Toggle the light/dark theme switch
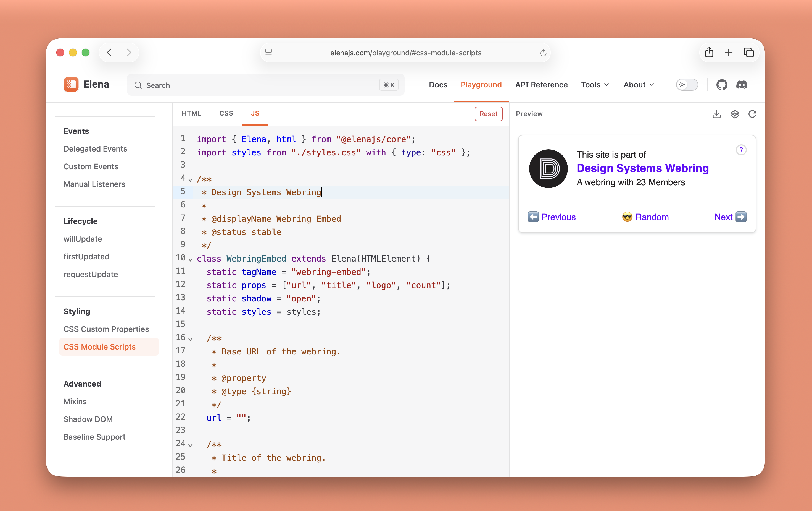The width and height of the screenshot is (812, 511). tap(687, 85)
